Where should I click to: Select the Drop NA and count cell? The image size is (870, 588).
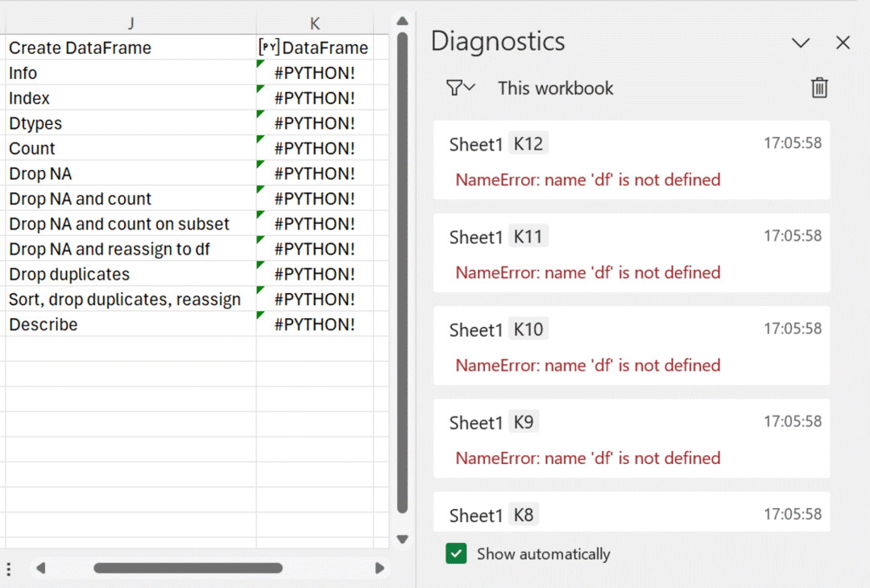(x=131, y=199)
